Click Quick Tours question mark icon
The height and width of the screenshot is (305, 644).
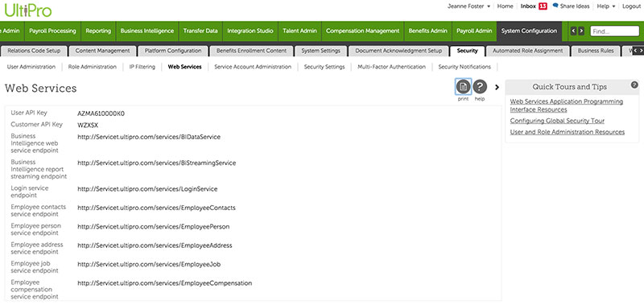click(634, 85)
